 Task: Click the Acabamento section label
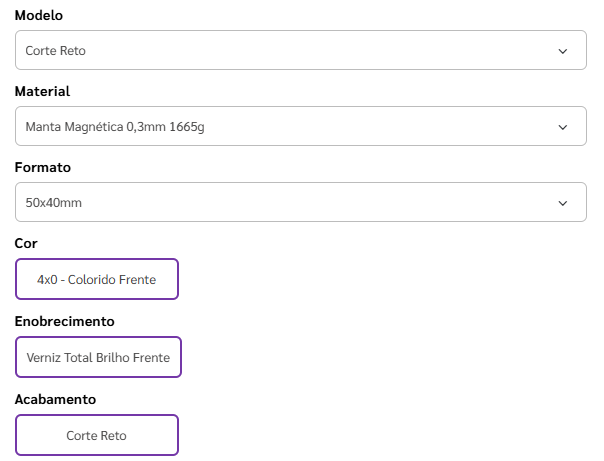(x=55, y=399)
